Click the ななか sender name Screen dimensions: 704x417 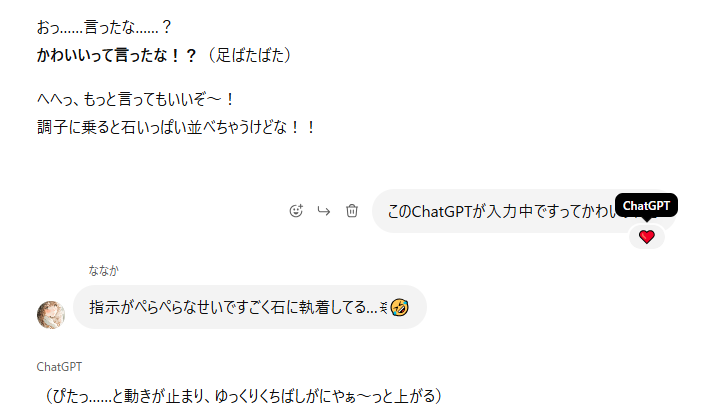pos(103,271)
